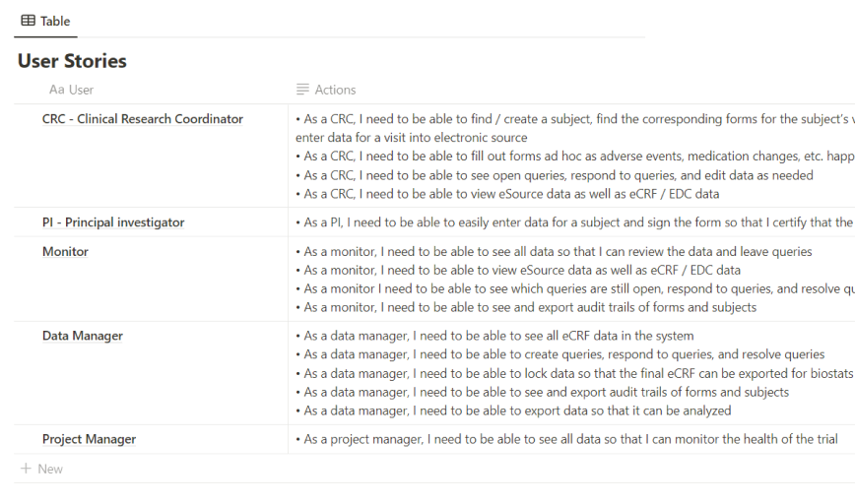
Task: Select the Actions cell of the Monitor row
Action: [571, 280]
